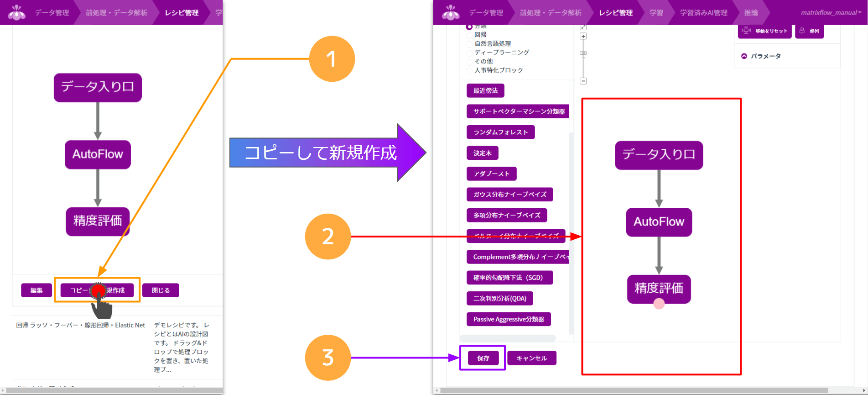Open 前処理・データ解析 tab in left window

(116, 13)
